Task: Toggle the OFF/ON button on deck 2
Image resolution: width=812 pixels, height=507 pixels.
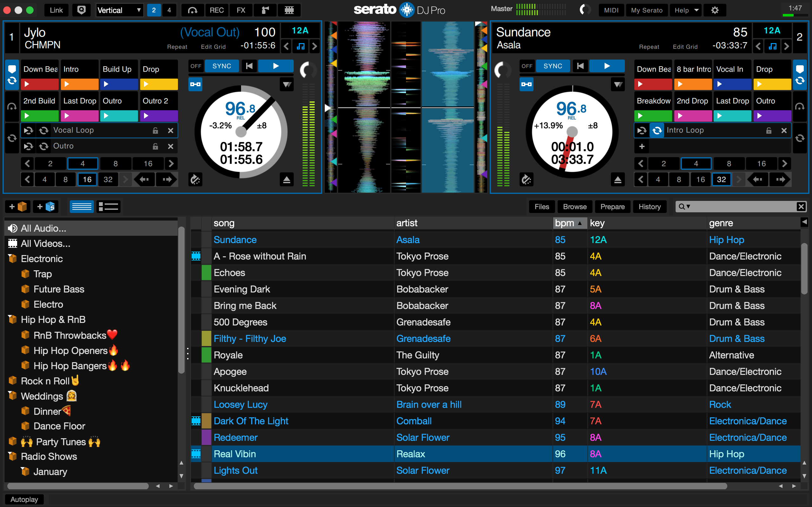Action: [x=526, y=65]
